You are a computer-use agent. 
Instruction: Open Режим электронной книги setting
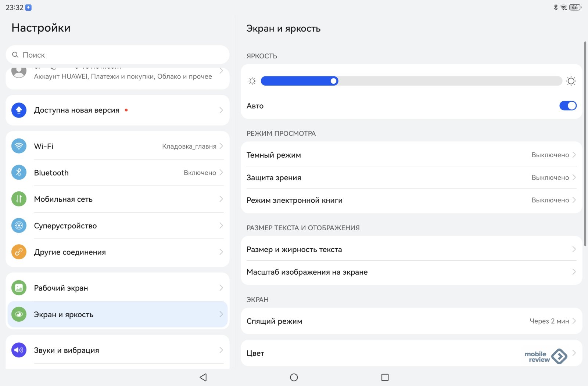pyautogui.click(x=411, y=201)
